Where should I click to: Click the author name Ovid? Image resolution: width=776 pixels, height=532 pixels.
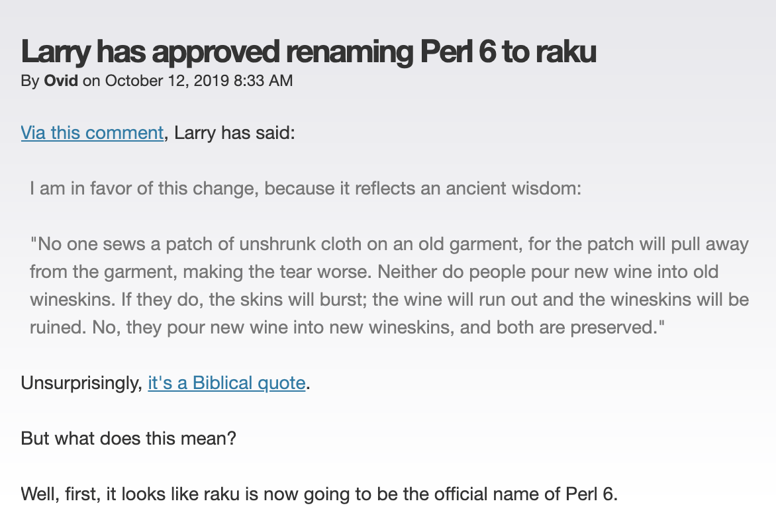[61, 81]
